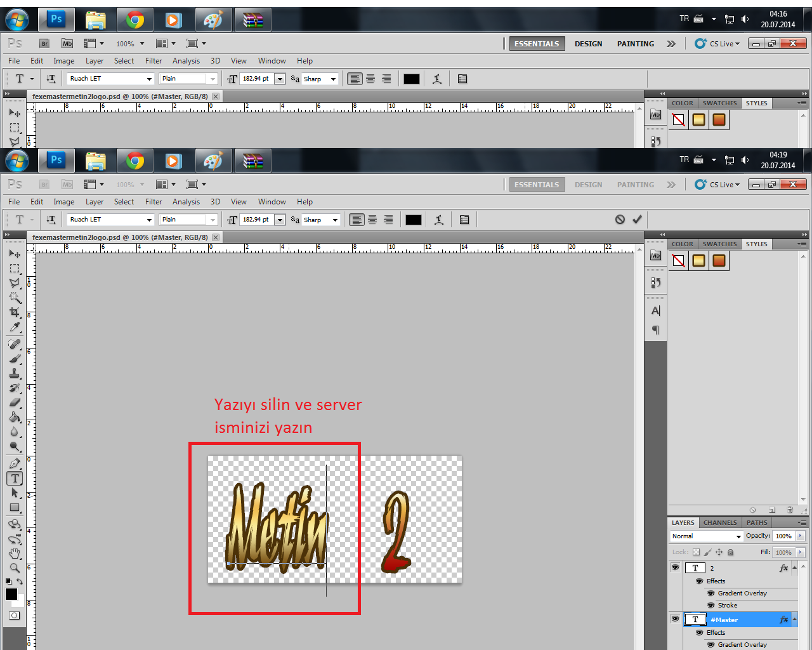
Task: Toggle Quick Mask mode in toolbox
Action: 15,615
